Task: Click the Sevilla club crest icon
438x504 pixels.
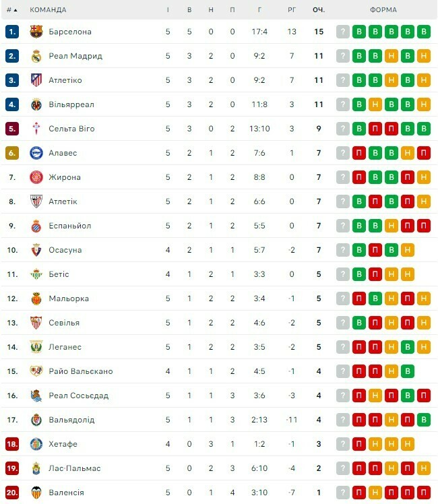Action: click(x=36, y=323)
